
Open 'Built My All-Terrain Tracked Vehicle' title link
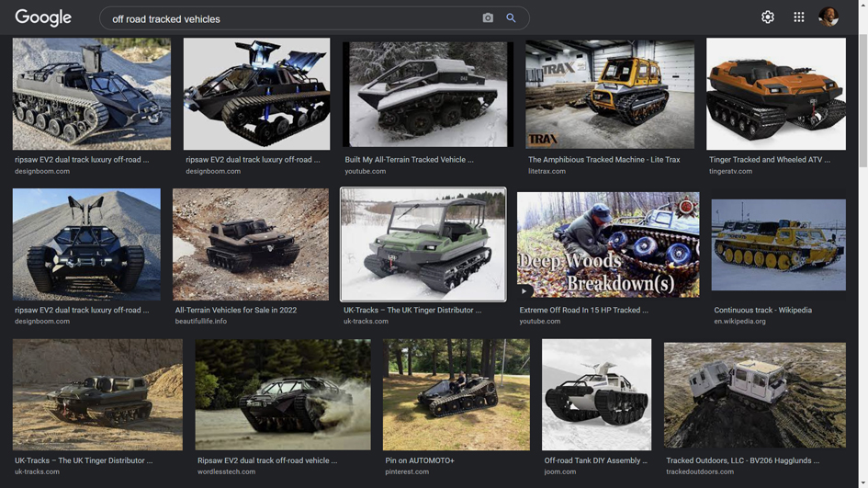click(x=409, y=160)
